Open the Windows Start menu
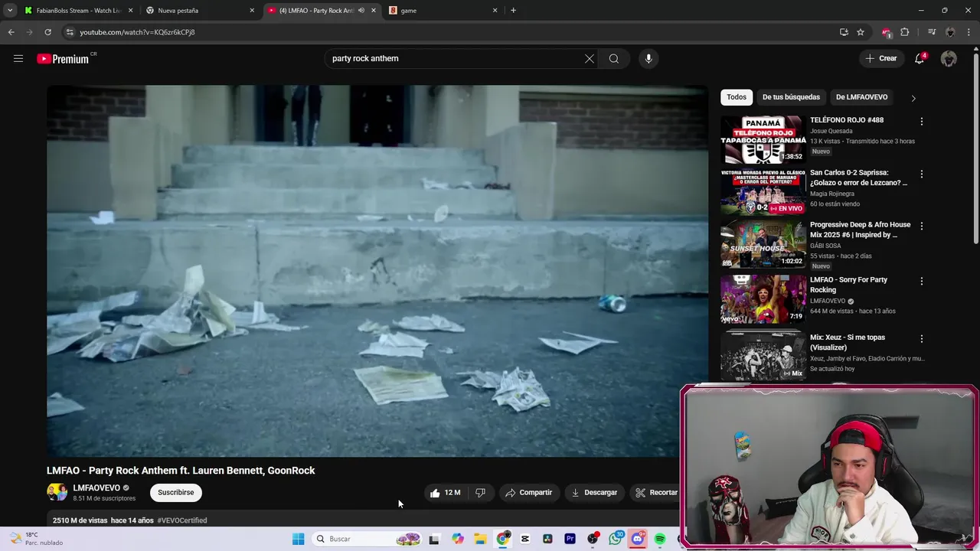Image resolution: width=980 pixels, height=551 pixels. [x=298, y=540]
